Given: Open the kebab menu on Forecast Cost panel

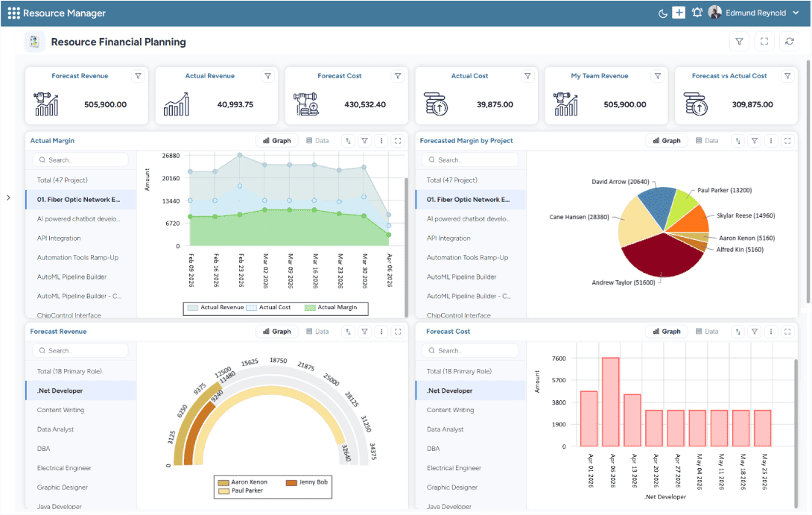Looking at the screenshot, I should pyautogui.click(x=771, y=331).
